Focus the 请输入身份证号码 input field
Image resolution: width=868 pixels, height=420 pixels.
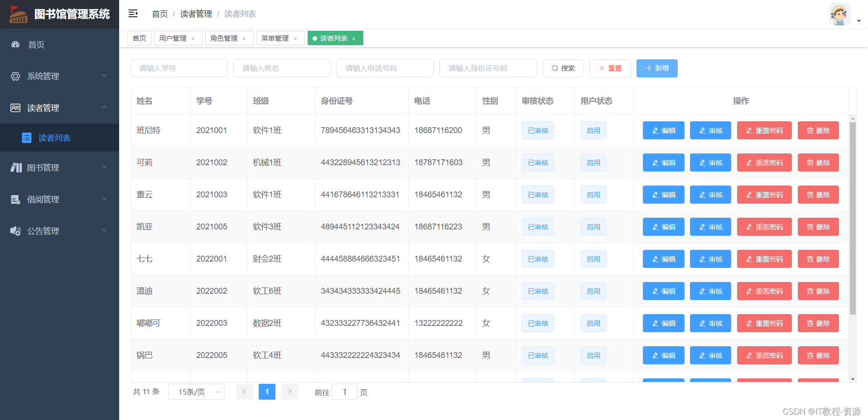coord(488,68)
